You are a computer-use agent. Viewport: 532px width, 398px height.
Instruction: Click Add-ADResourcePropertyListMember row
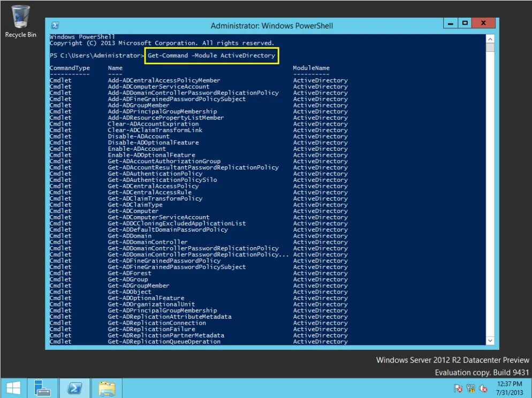tap(199, 118)
